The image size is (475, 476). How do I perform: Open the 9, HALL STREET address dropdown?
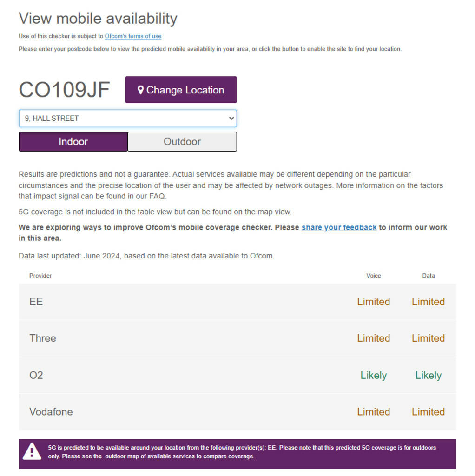click(x=128, y=119)
